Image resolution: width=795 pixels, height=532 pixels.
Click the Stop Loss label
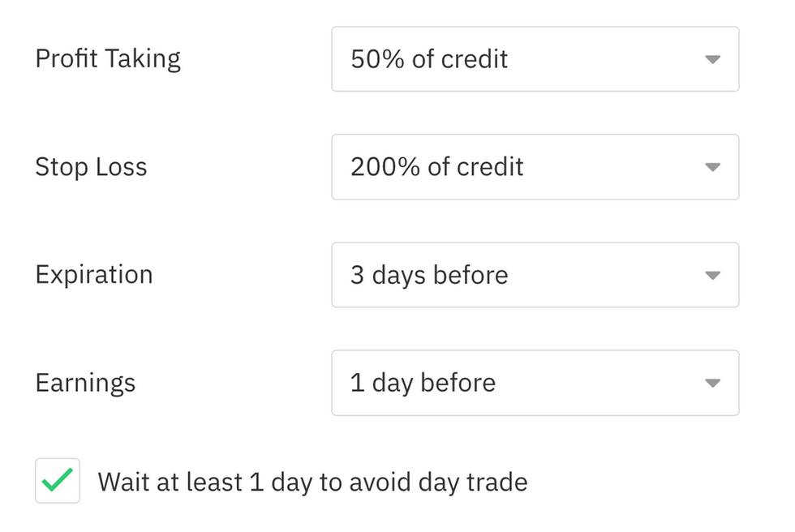point(91,166)
